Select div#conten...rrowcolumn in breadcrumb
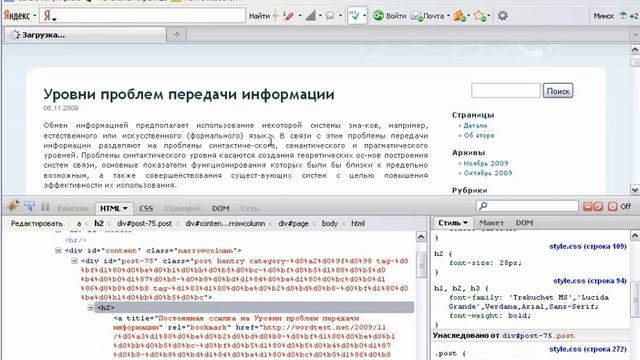The width and height of the screenshot is (640, 360). pyautogui.click(x=225, y=224)
